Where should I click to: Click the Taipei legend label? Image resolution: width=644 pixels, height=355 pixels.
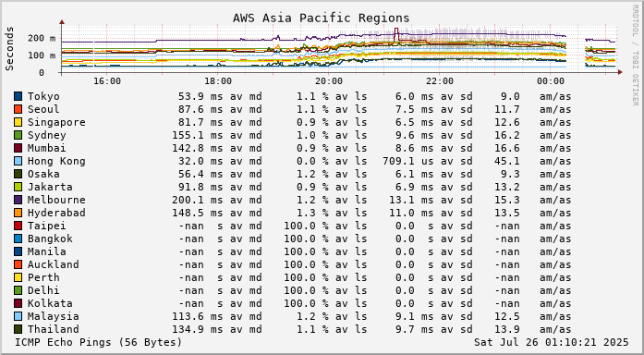[x=47, y=226]
